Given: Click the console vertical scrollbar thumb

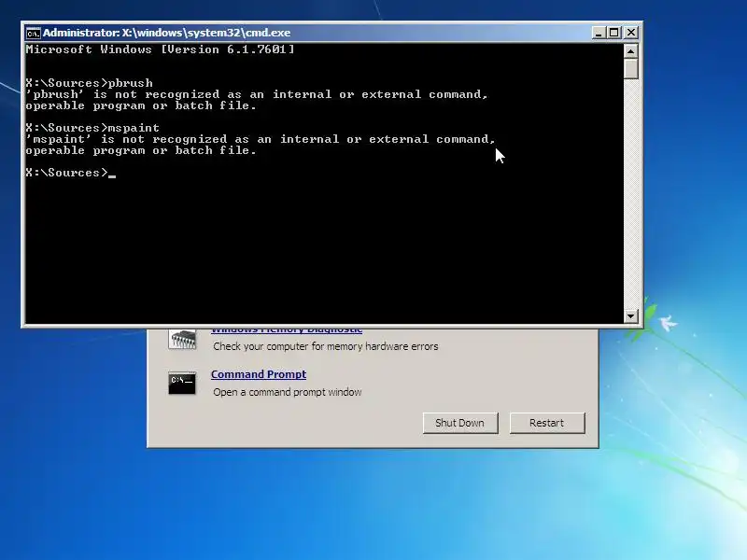Looking at the screenshot, I should click(x=631, y=68).
